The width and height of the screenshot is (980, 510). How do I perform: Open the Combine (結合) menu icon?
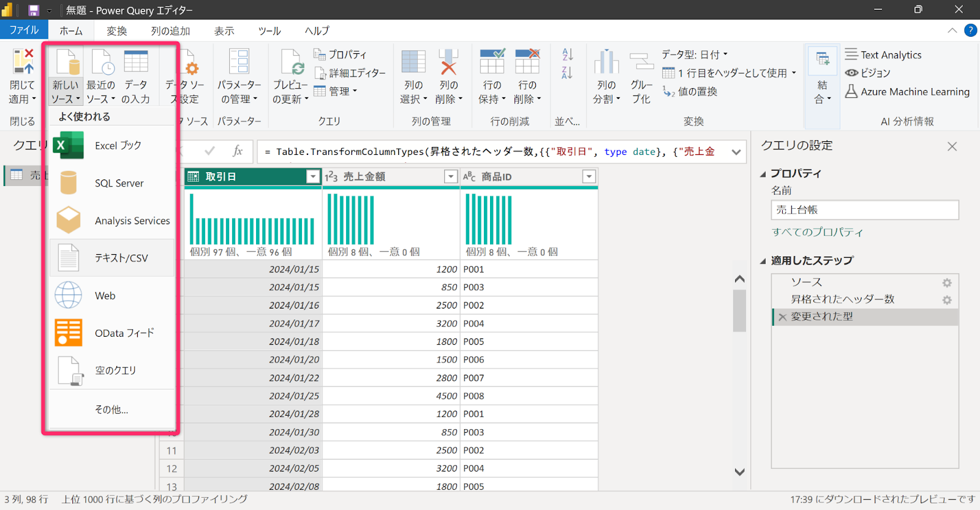coord(823,60)
